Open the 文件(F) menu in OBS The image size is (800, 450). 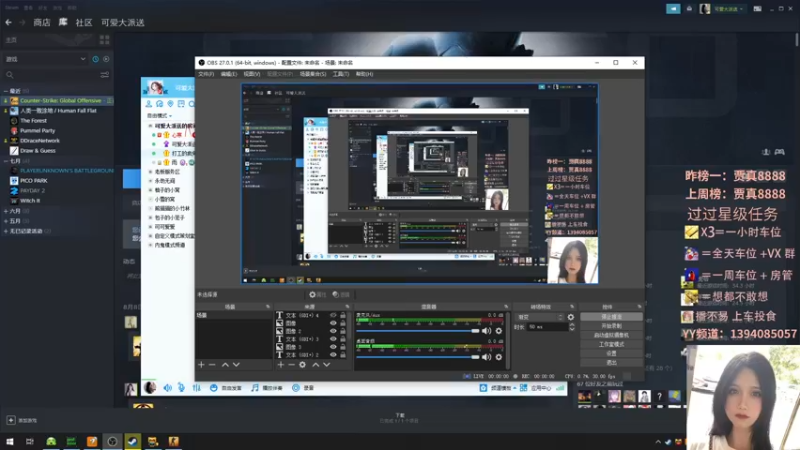pyautogui.click(x=206, y=74)
